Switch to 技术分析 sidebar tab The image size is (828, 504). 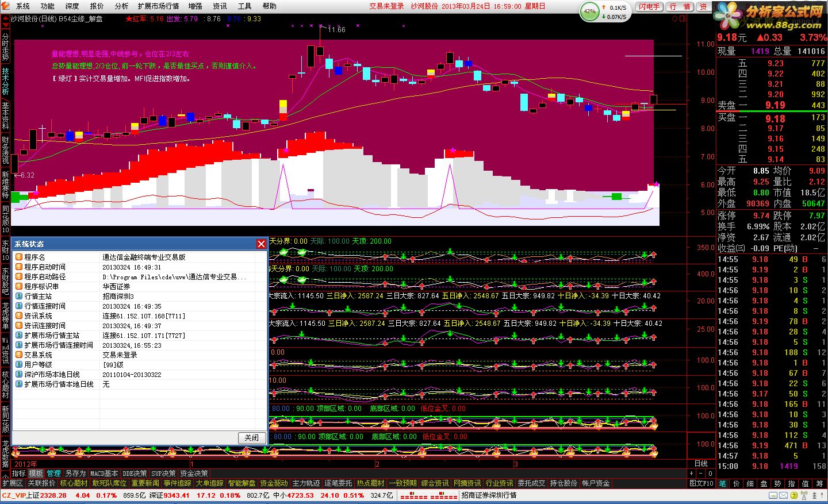pyautogui.click(x=5, y=82)
